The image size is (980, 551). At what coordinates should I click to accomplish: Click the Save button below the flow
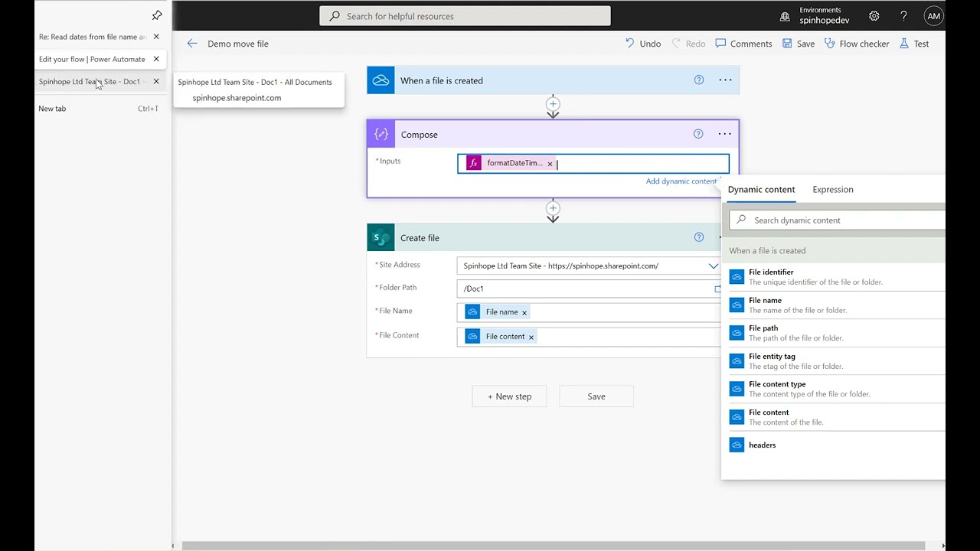click(x=596, y=396)
